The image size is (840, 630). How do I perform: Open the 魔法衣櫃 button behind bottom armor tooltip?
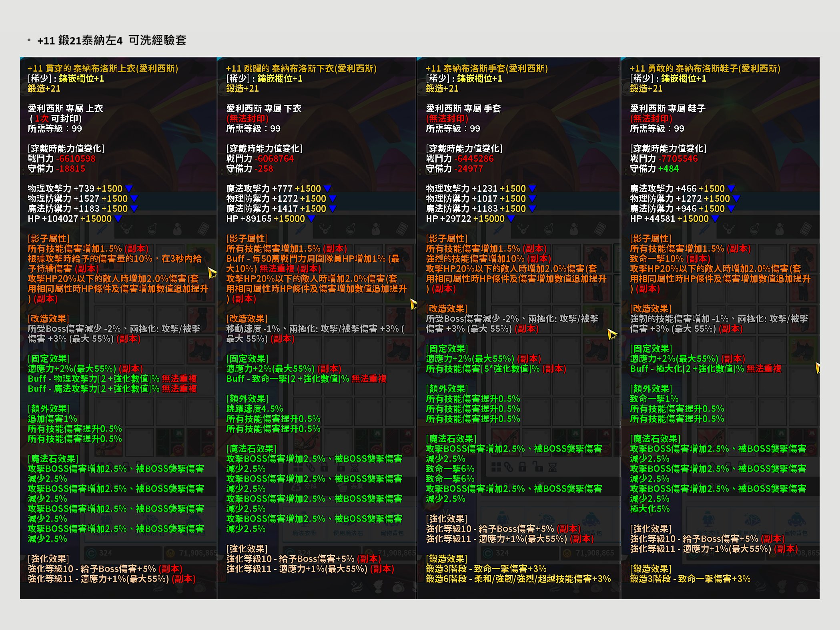(x=304, y=533)
